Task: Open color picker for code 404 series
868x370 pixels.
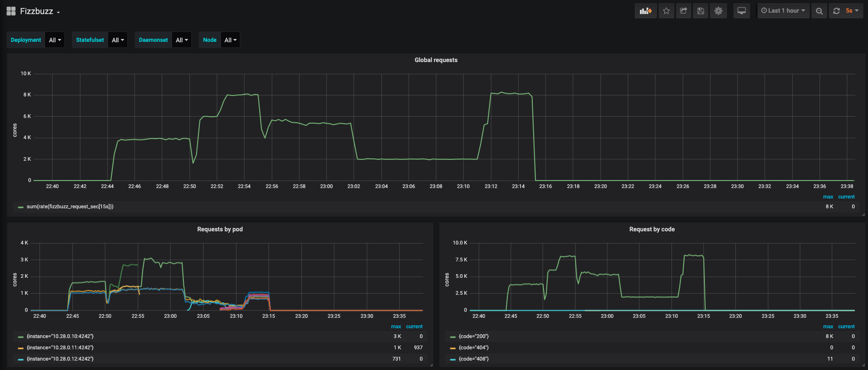Action: 453,348
